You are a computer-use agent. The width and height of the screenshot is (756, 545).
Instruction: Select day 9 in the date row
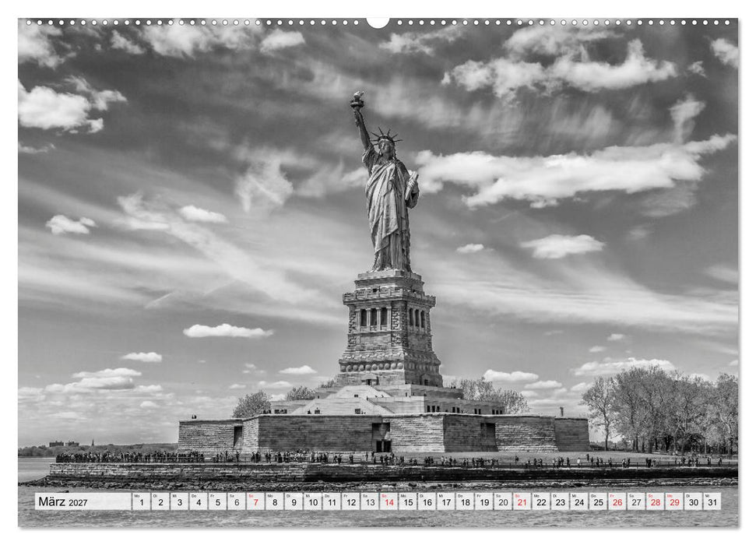click(294, 501)
